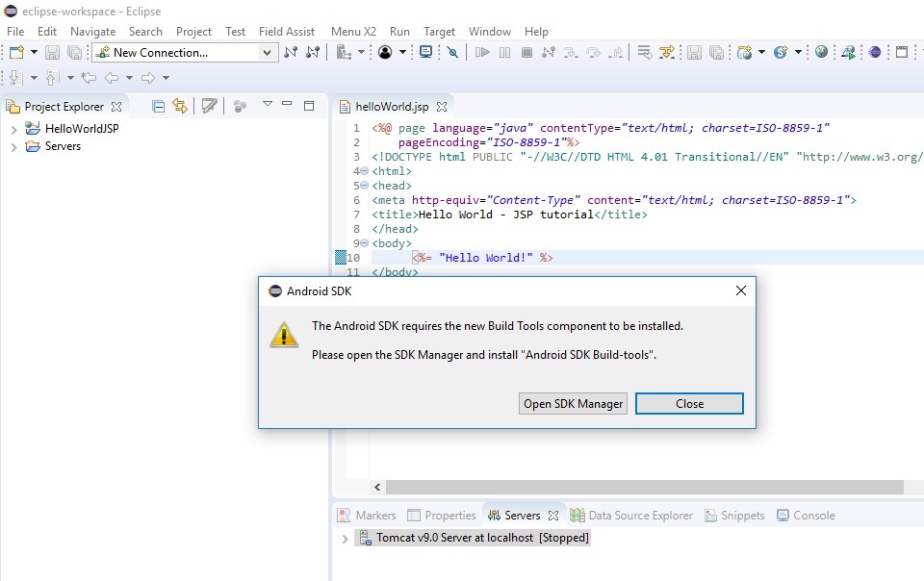This screenshot has height=581, width=924.
Task: Open the Back navigation history dropdown arrow
Action: (129, 77)
